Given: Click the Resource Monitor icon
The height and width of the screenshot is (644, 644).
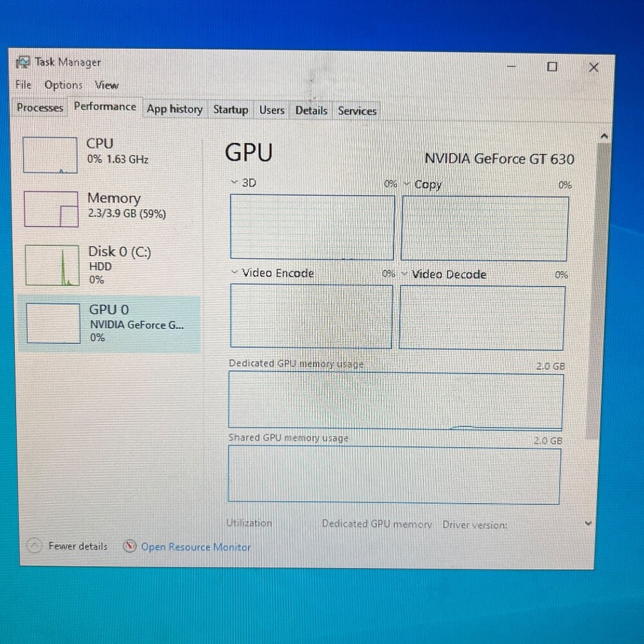Looking at the screenshot, I should [x=130, y=546].
